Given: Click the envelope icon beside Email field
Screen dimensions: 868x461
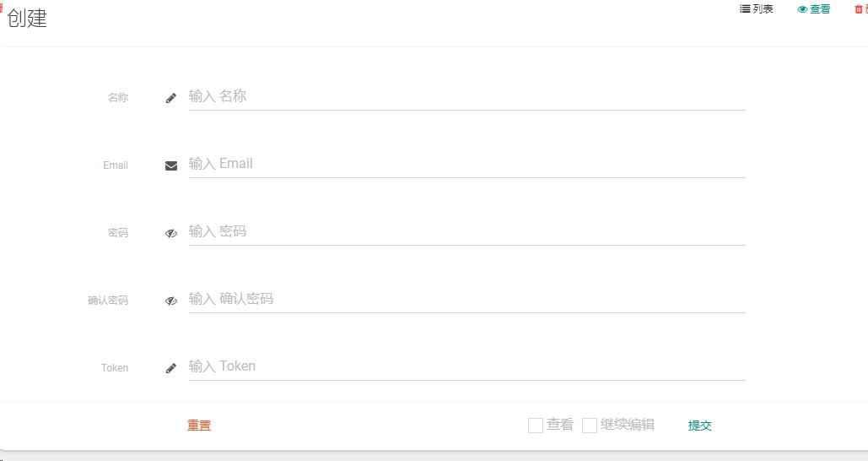Looking at the screenshot, I should pos(171,165).
